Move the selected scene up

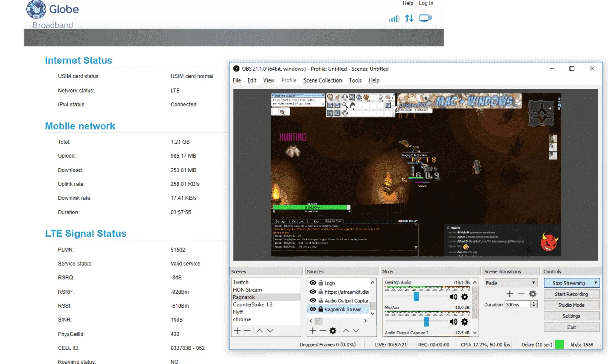[x=259, y=331]
